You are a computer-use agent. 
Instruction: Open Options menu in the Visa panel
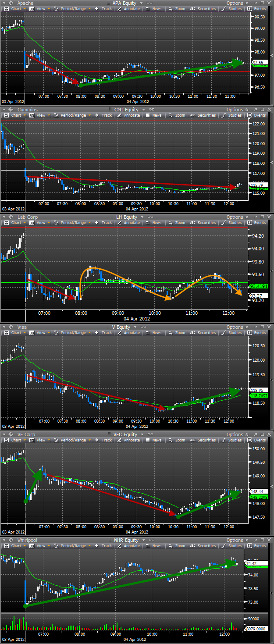[x=236, y=327]
